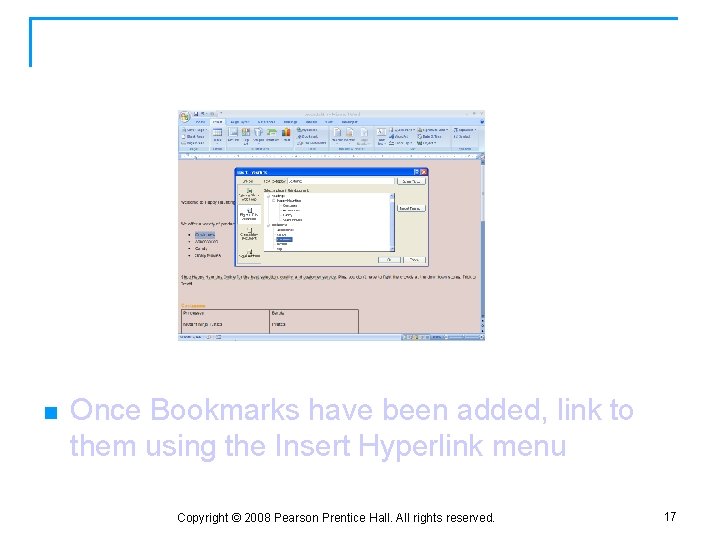
Task: Click the dialog list's vertical scrollbar
Action: point(392,222)
